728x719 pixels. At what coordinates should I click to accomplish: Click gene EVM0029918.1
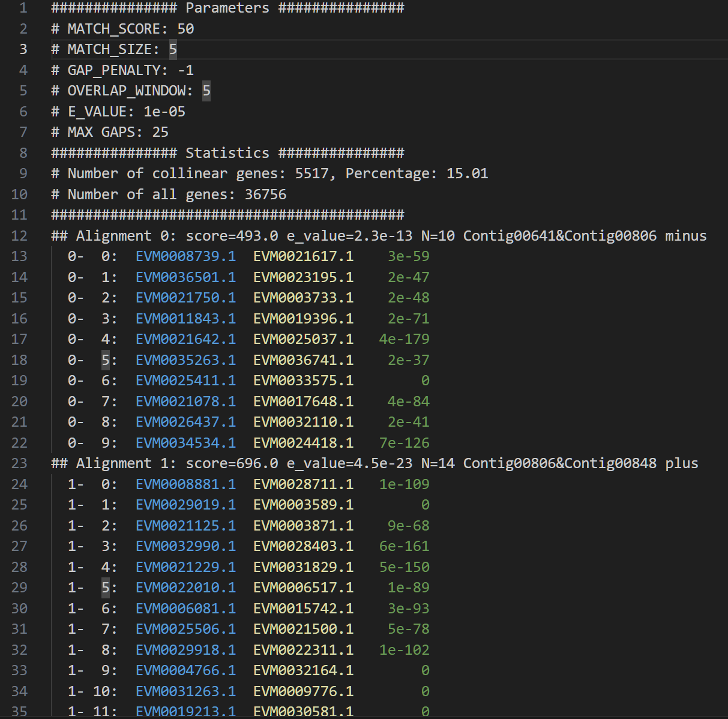(185, 650)
